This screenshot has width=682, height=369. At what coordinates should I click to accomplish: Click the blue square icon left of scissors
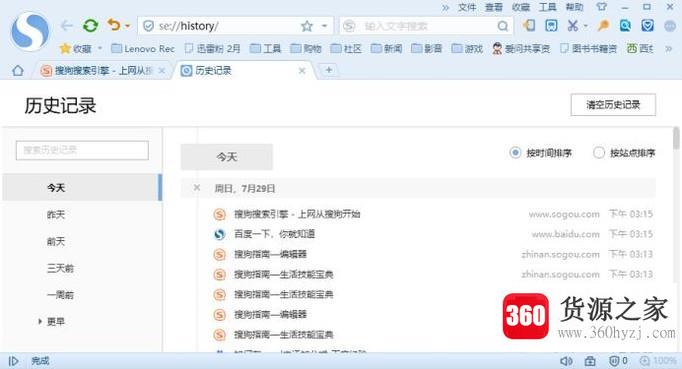(551, 26)
